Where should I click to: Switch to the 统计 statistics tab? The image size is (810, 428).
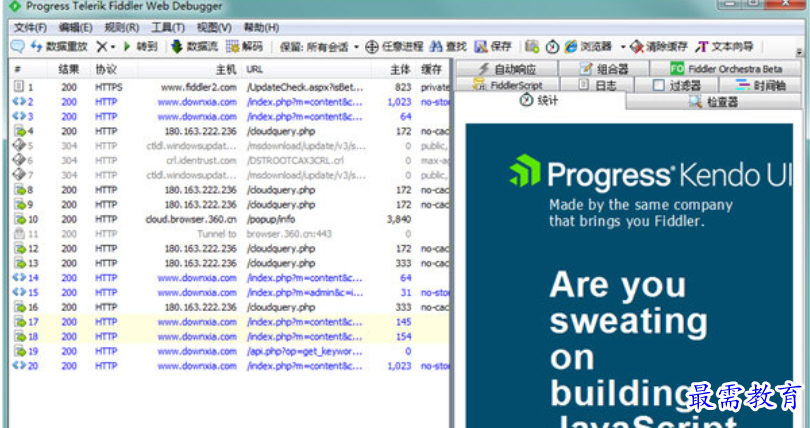click(x=539, y=100)
